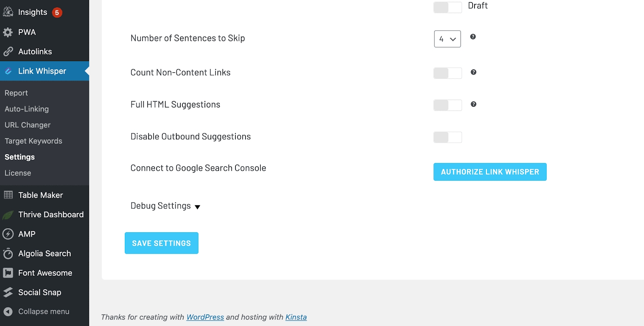Open the Kinsta footer link
Image resolution: width=644 pixels, height=326 pixels.
tap(296, 317)
